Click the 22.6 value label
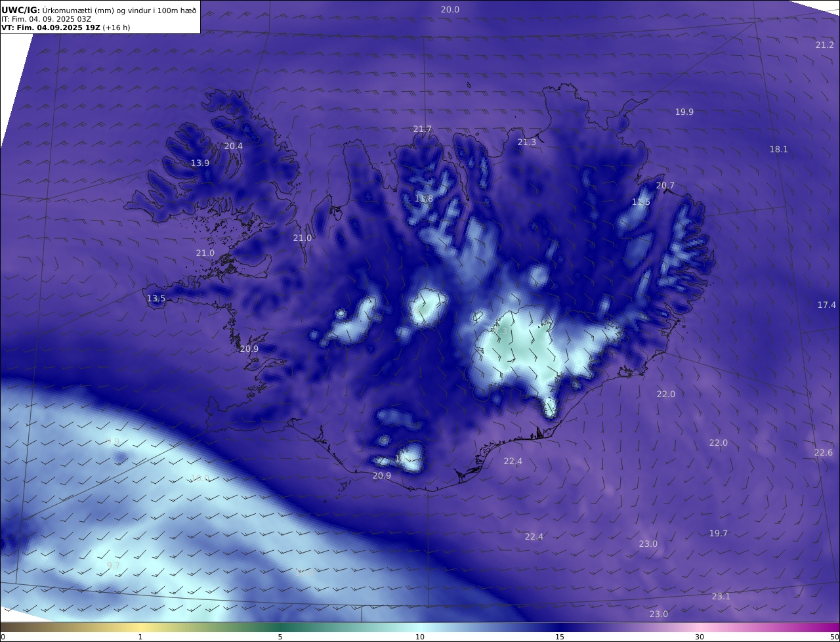Screen dimensions: 840x642 pos(824,453)
